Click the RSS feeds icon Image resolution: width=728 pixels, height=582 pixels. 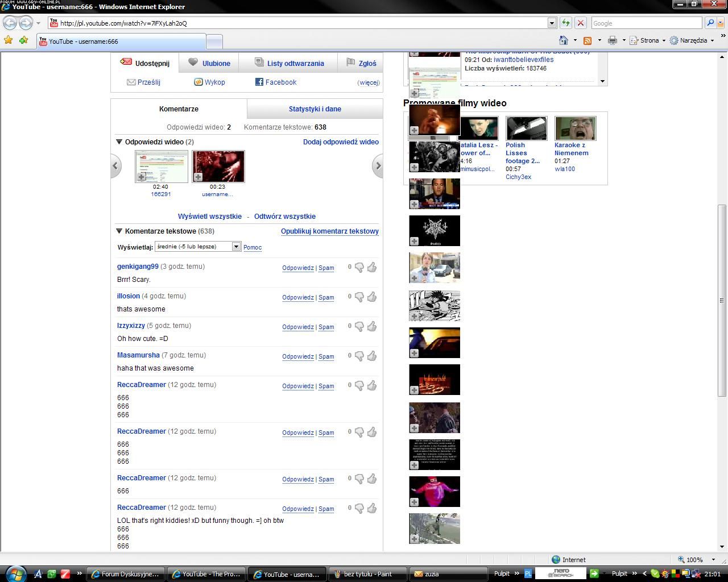click(x=588, y=40)
